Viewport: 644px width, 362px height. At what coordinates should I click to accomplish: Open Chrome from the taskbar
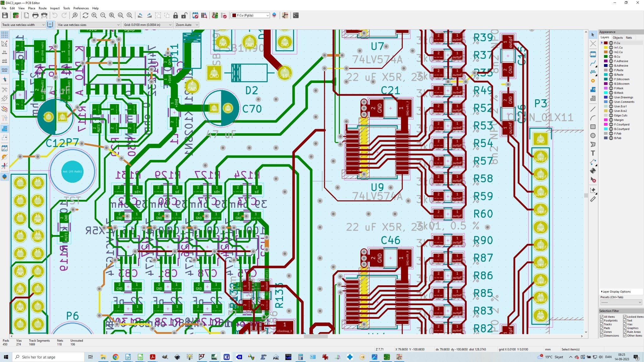115,357
